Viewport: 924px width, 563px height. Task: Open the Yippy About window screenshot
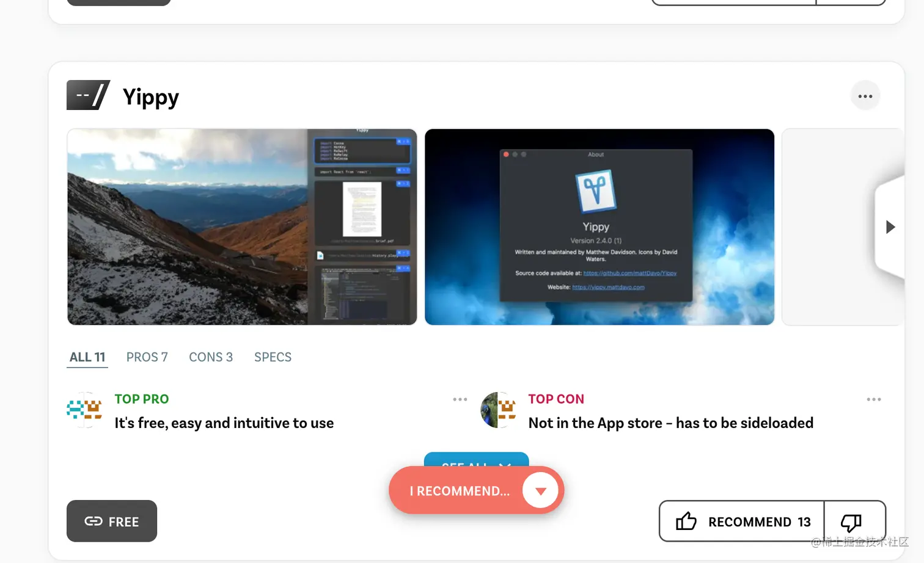(599, 227)
